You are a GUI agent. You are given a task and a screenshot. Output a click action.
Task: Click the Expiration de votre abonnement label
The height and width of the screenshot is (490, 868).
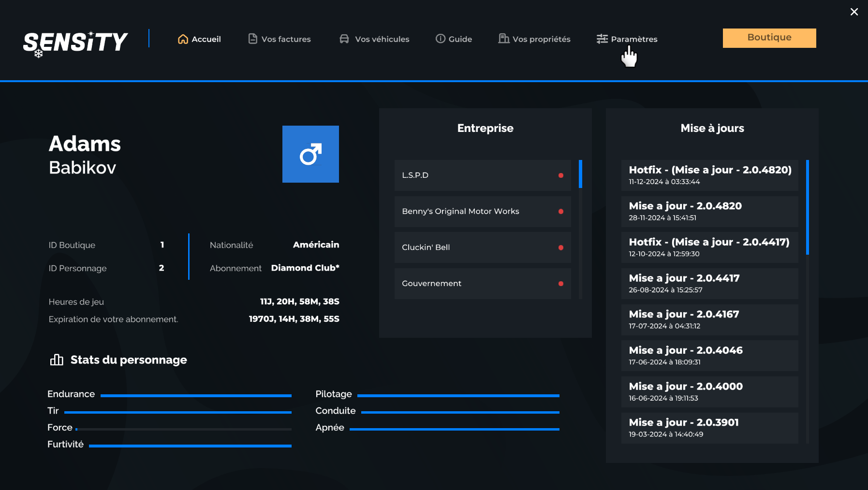click(x=114, y=319)
